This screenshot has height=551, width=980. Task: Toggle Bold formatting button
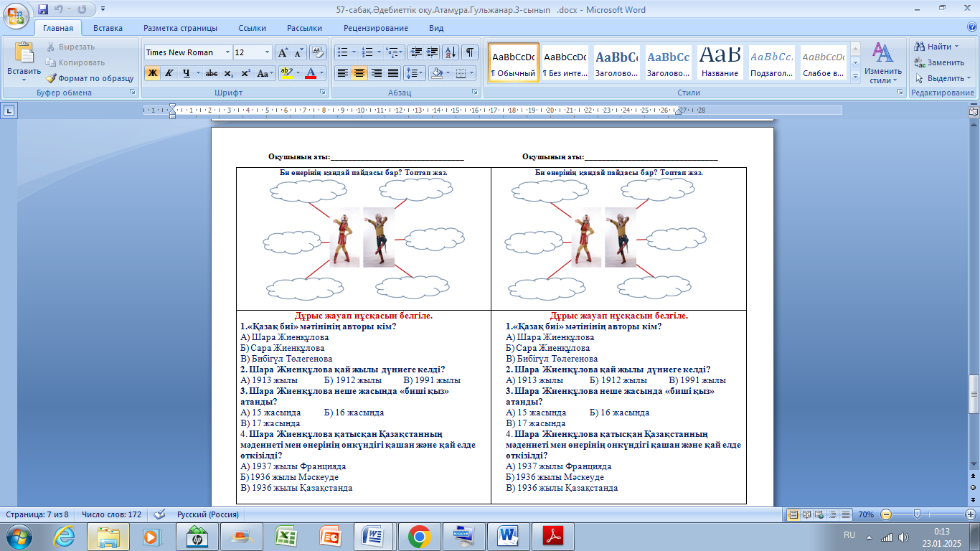pos(152,73)
